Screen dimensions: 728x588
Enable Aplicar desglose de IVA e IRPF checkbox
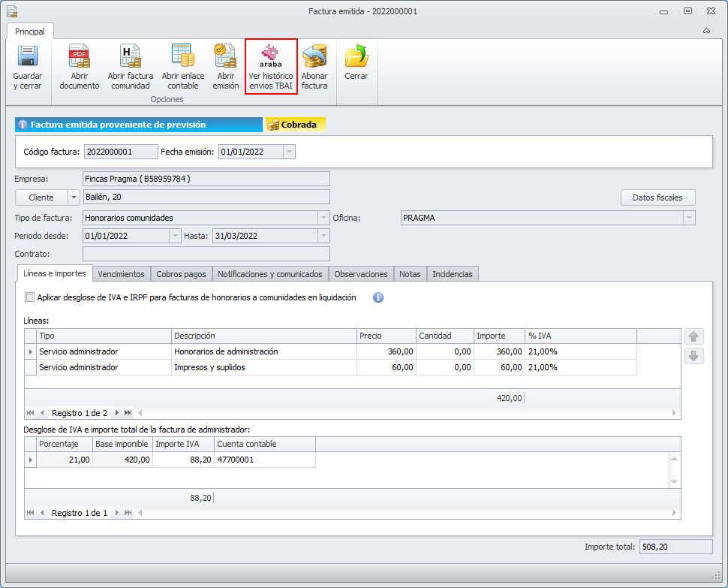30,297
